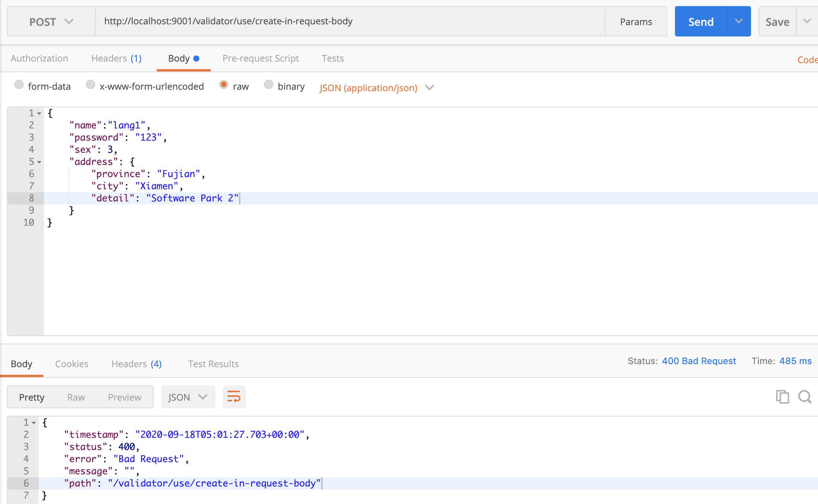Collapse the root object fold arrow in request body
This screenshot has height=504, width=818.
[x=39, y=113]
